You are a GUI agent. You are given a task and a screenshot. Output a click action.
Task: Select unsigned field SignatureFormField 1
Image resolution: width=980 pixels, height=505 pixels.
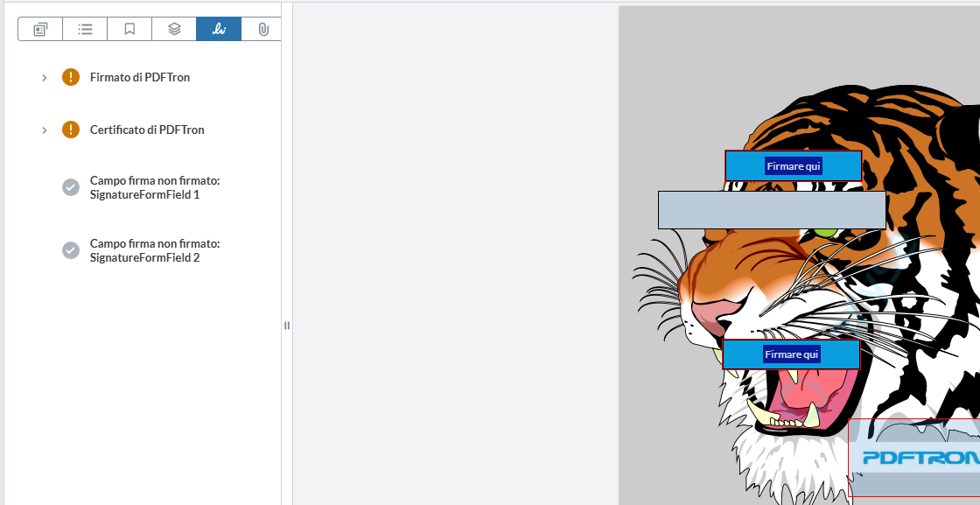pyautogui.click(x=155, y=187)
